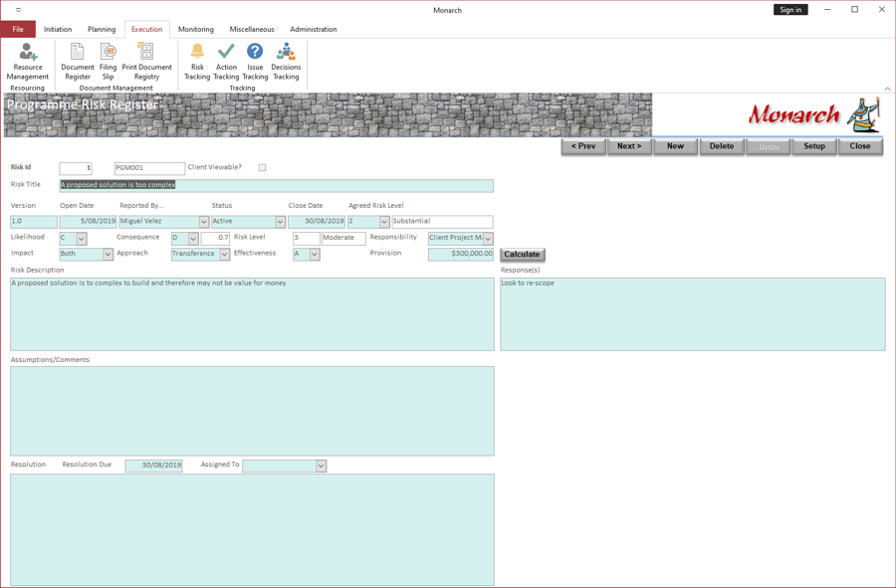
Task: Open the Approach dropdown
Action: 225,254
